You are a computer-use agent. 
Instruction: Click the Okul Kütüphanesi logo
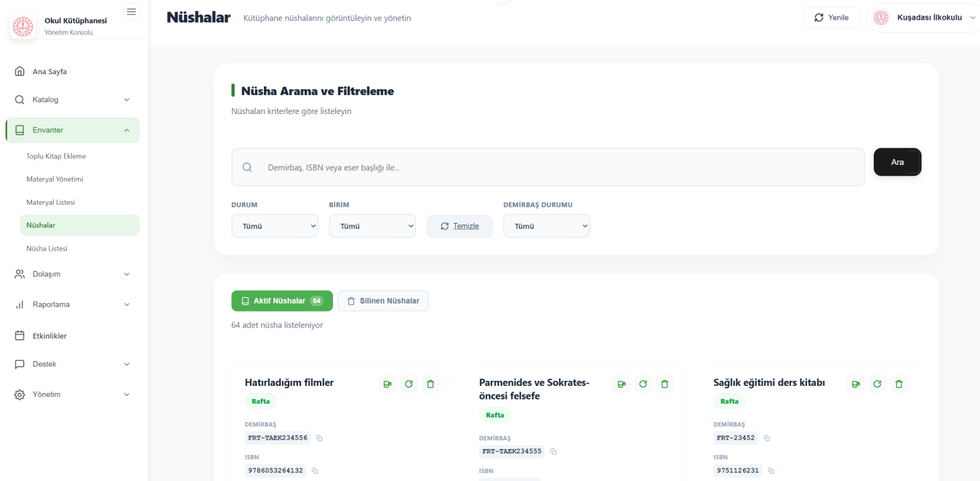pyautogui.click(x=23, y=25)
